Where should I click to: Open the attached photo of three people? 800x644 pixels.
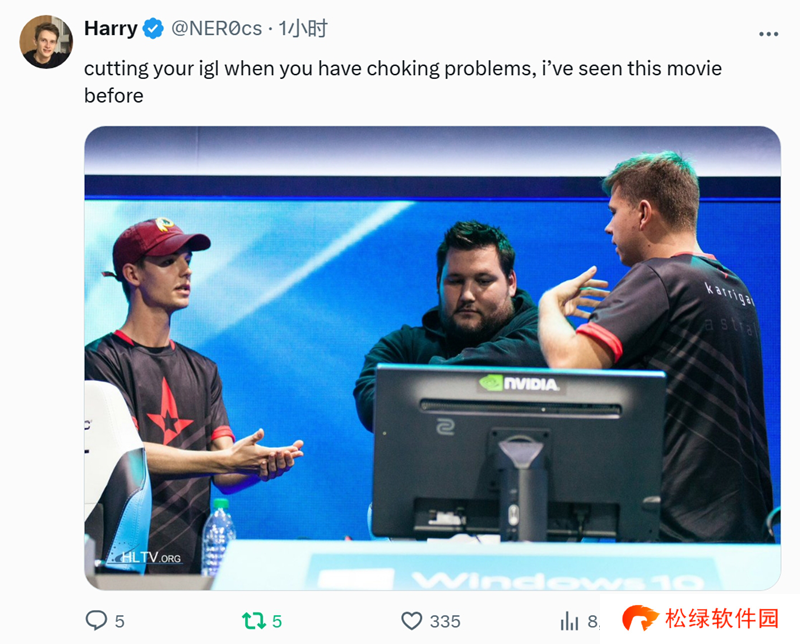pos(432,358)
